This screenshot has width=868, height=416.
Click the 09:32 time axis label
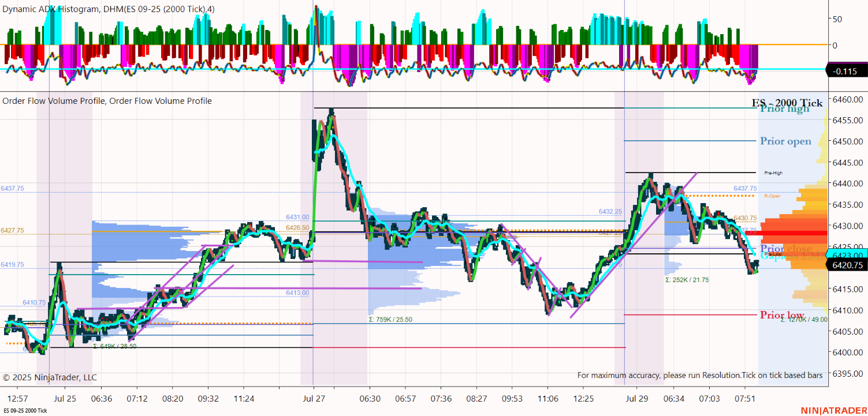tap(208, 399)
